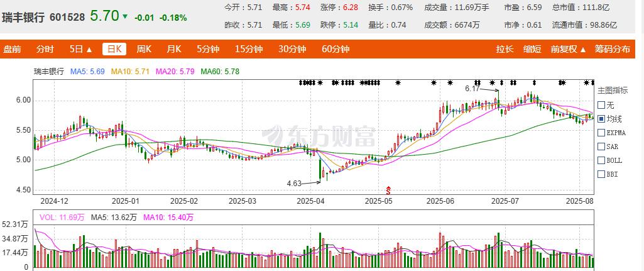Click the current price 5.70
The height and width of the screenshot is (271, 644).
[x=105, y=16]
